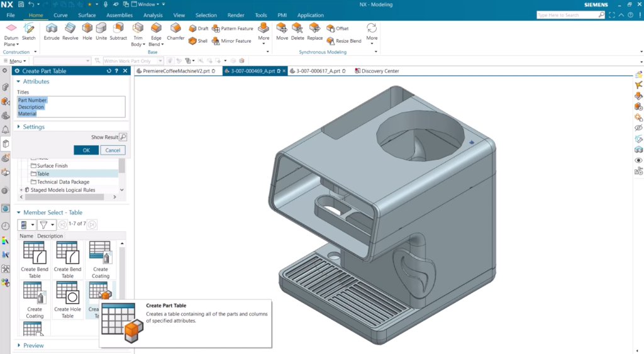
Task: Click the Trim Body tool
Action: 138,34
